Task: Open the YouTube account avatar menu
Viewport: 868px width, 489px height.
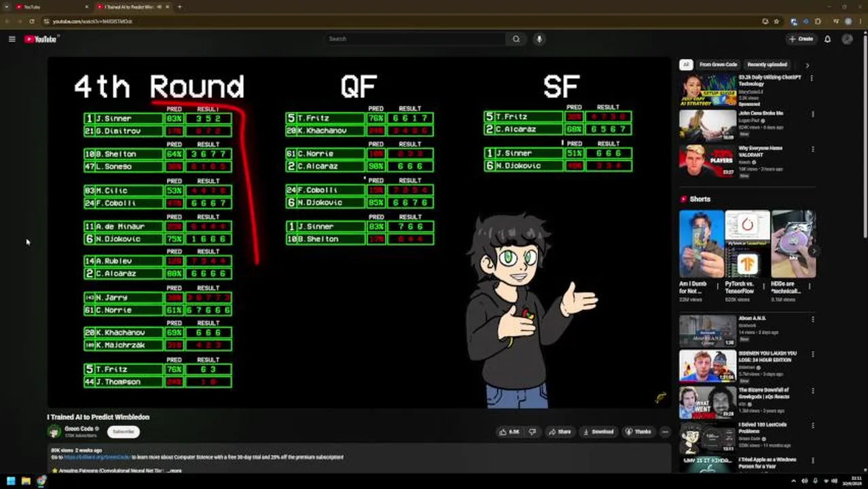Action: (847, 39)
